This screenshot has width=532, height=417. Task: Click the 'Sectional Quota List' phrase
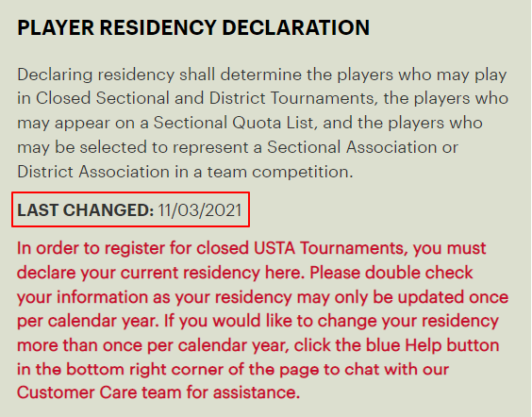click(x=233, y=124)
